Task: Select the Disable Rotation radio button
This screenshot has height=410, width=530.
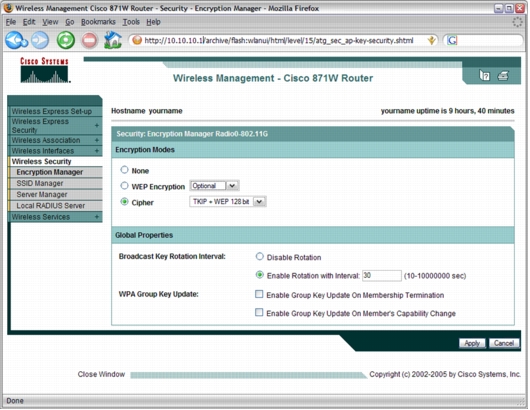Action: [259, 257]
